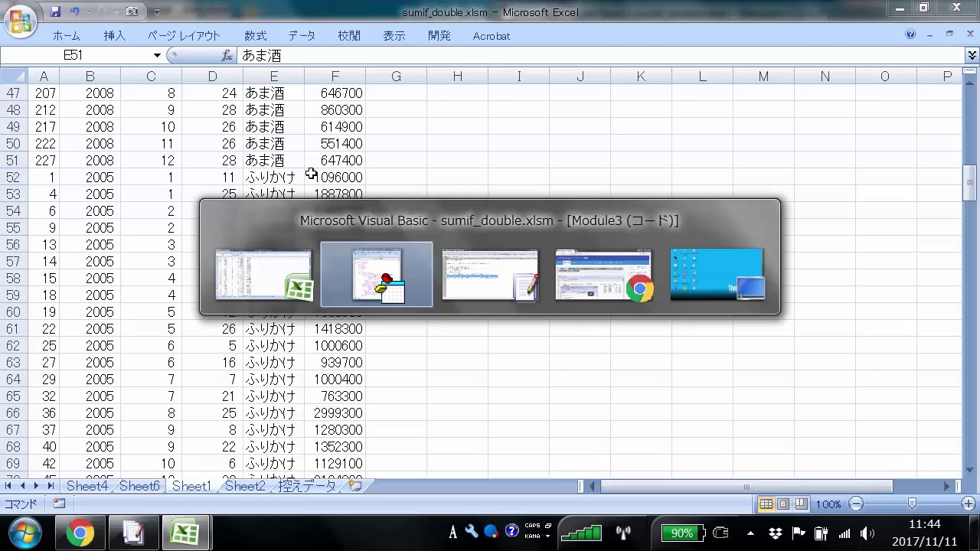Open Chrome from the Windows taskbar

[79, 533]
